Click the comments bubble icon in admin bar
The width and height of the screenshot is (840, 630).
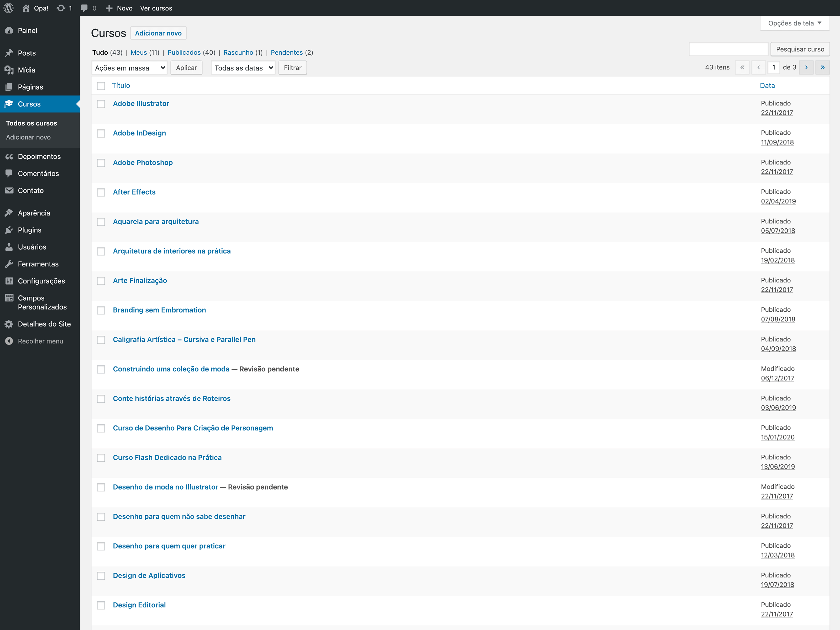[x=84, y=8]
